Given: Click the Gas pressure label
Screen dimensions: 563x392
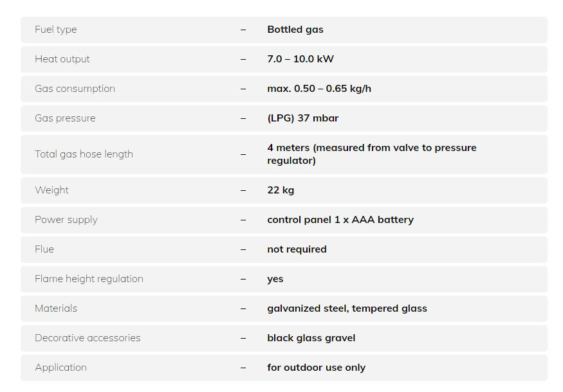Looking at the screenshot, I should click(x=65, y=118).
